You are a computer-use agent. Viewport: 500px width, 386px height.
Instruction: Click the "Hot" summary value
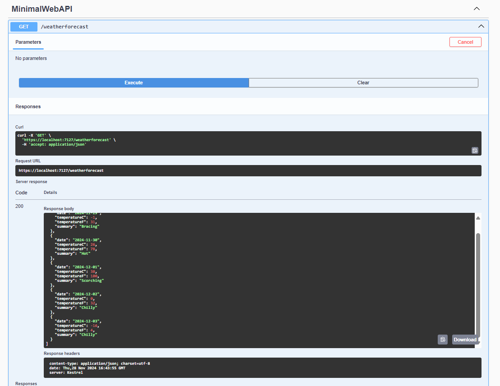point(85,253)
